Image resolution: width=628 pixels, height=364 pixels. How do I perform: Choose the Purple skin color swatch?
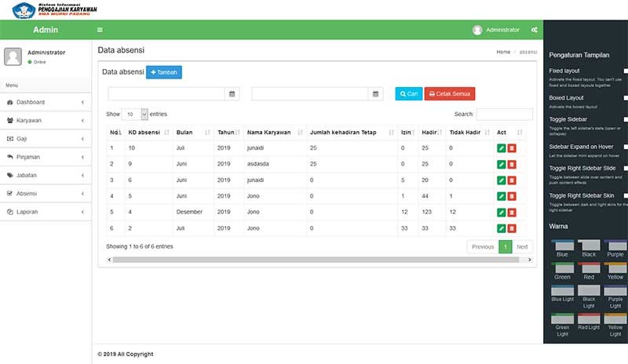615,249
